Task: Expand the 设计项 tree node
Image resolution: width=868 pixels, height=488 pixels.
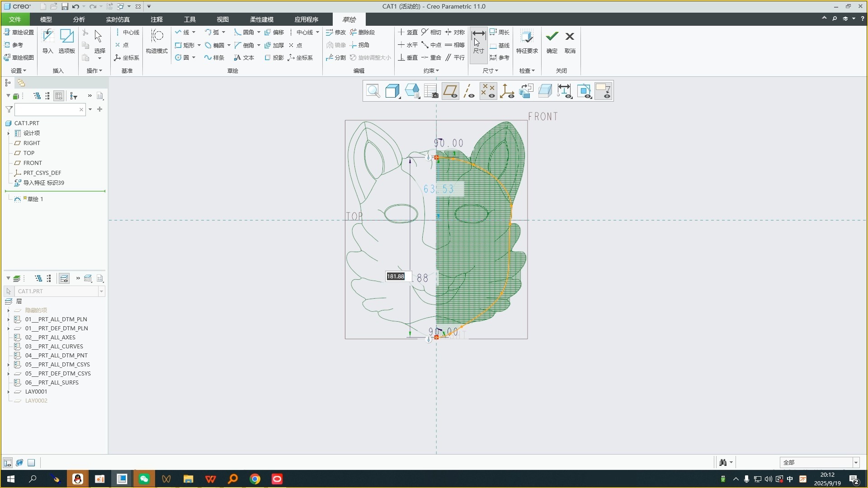Action: pyautogui.click(x=8, y=133)
